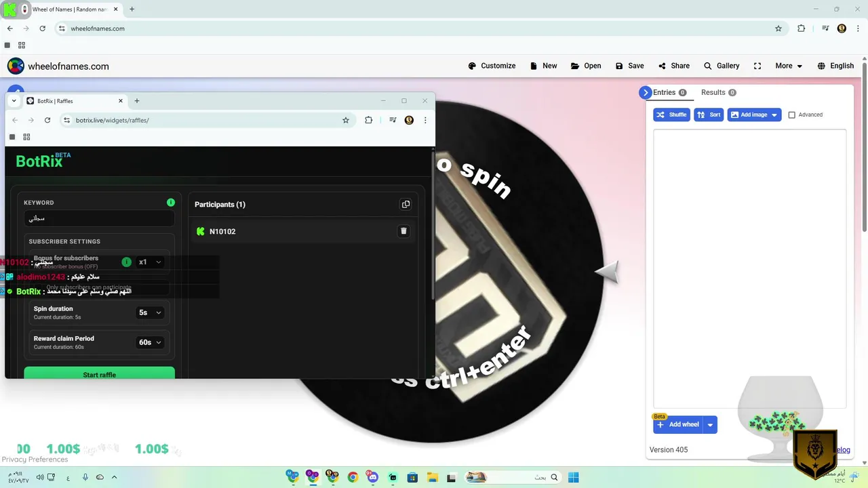Click the subscriber bonus info icon

(x=126, y=262)
